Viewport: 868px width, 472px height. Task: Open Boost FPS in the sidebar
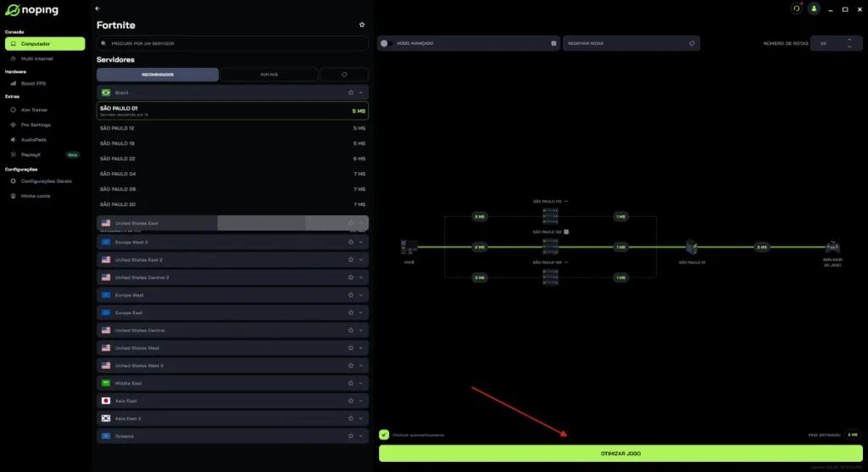point(33,84)
